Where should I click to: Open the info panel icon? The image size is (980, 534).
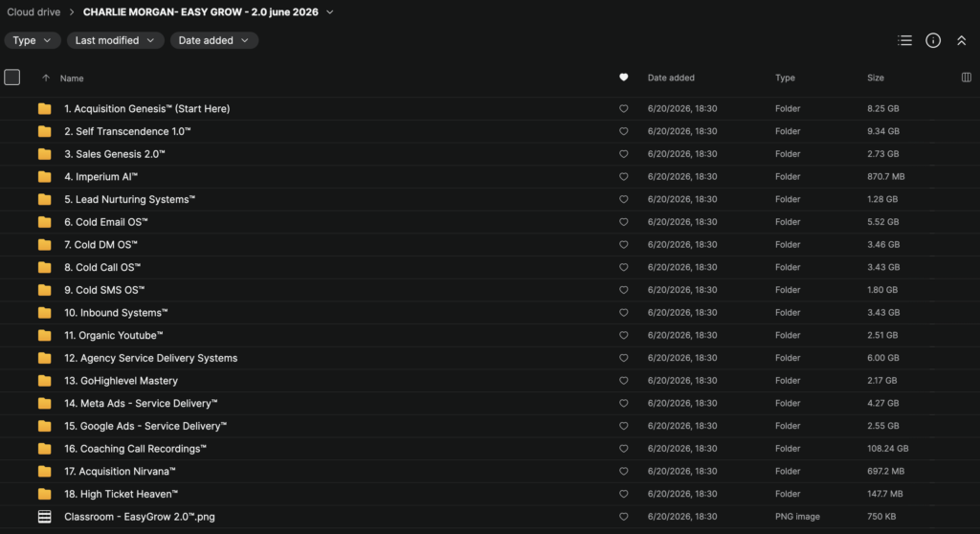click(932, 40)
